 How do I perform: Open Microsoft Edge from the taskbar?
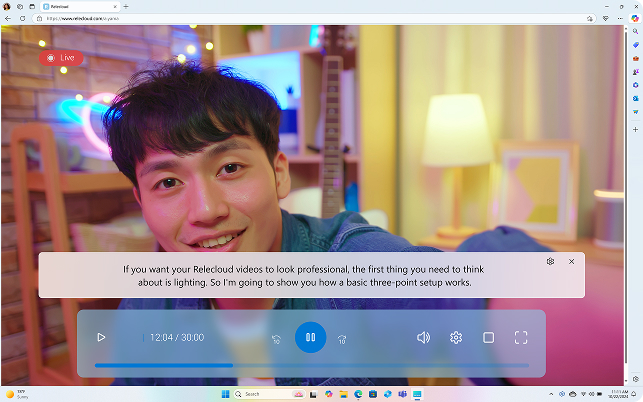[x=358, y=394]
